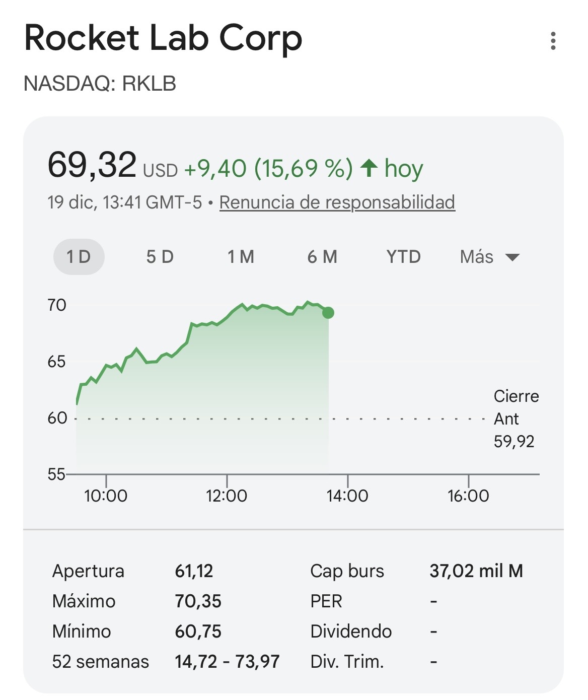
Task: Select the 1 D time range tab
Action: click(79, 257)
